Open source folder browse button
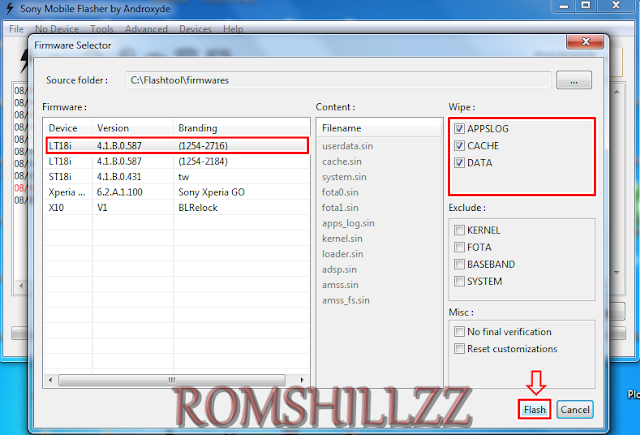This screenshot has height=435, width=640. (x=574, y=80)
